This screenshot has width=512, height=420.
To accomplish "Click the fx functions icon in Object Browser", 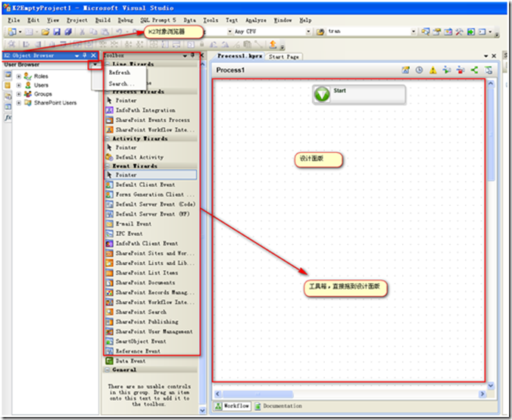I will coord(8,117).
